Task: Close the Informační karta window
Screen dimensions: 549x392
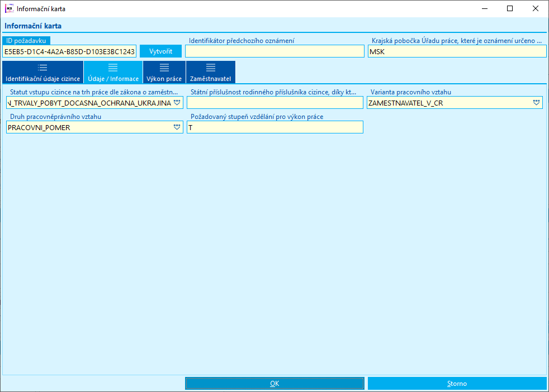Action: point(536,8)
